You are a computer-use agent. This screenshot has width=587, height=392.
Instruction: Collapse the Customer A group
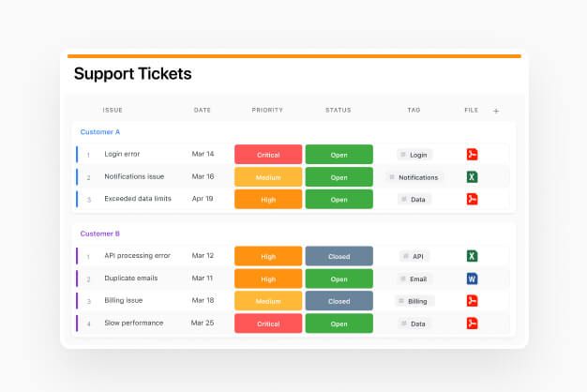pyautogui.click(x=99, y=132)
